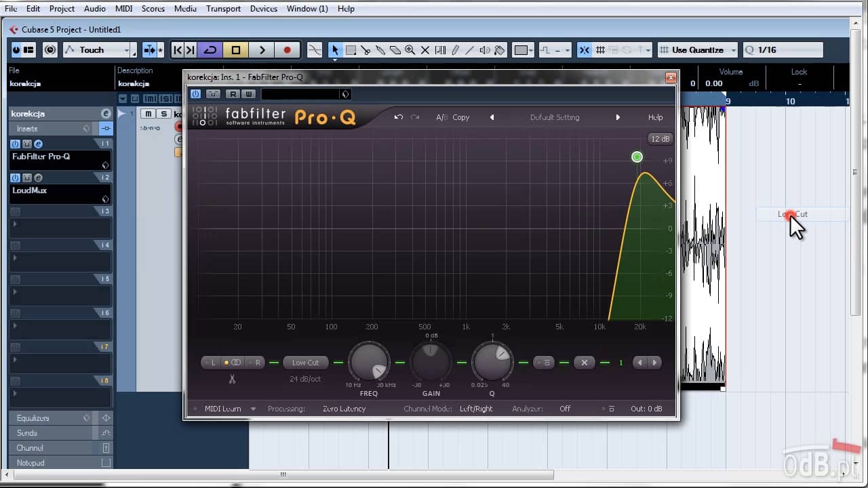
Task: Click Left/Right channel mode setting
Action: pyautogui.click(x=476, y=409)
